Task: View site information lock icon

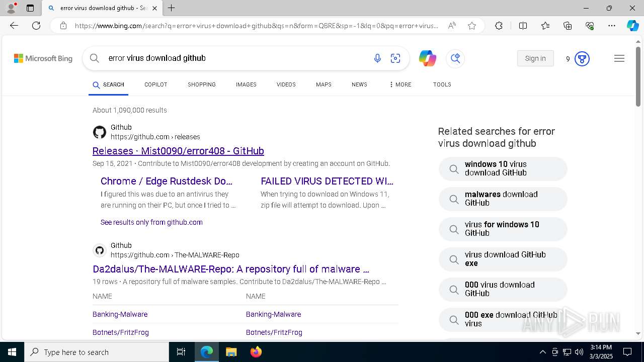Action: click(x=63, y=26)
